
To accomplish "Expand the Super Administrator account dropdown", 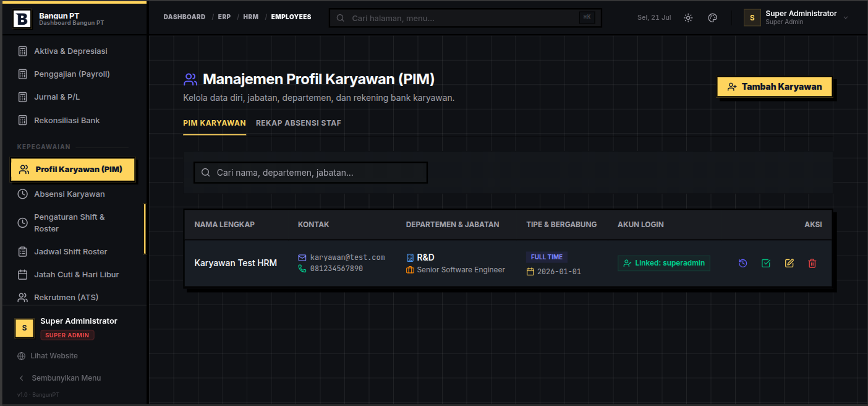I will (x=797, y=17).
